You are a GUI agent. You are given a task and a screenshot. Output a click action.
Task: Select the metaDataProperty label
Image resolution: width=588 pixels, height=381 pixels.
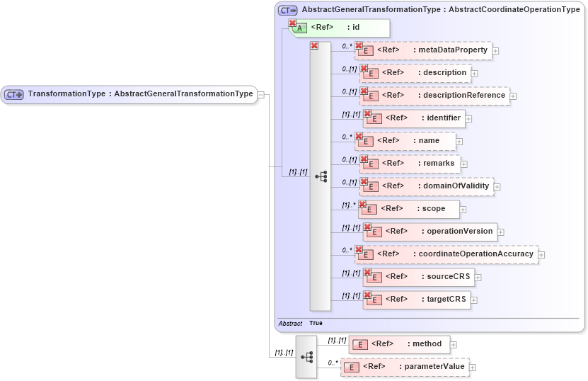click(453, 50)
